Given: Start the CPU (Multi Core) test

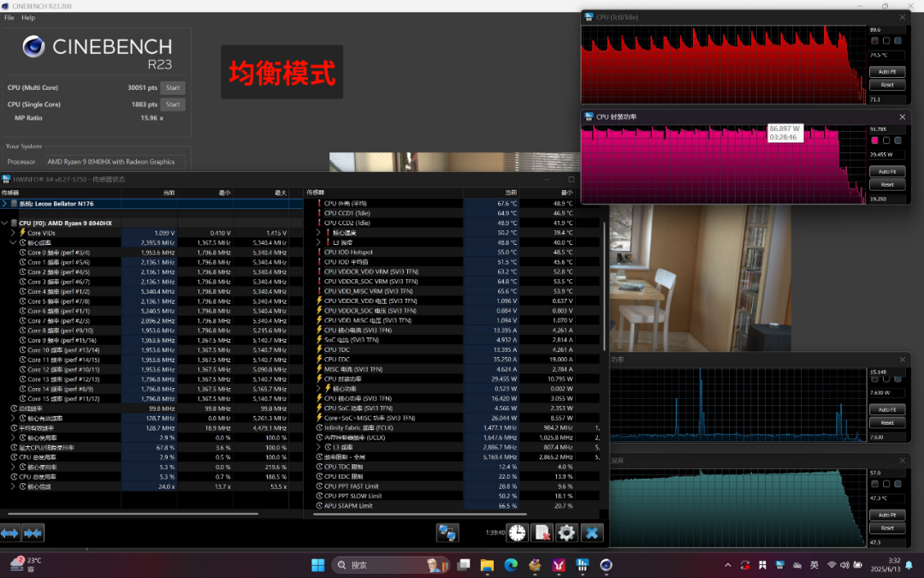Looking at the screenshot, I should pos(173,87).
